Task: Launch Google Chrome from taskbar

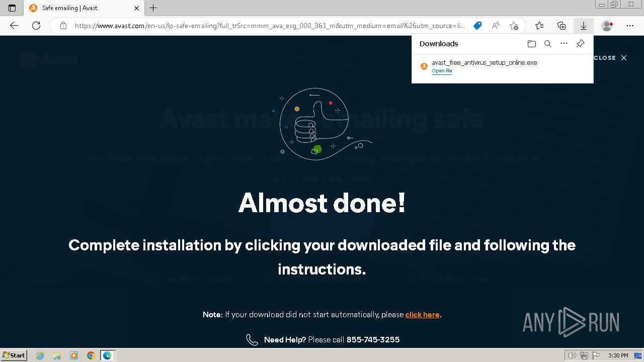Action: click(x=91, y=355)
